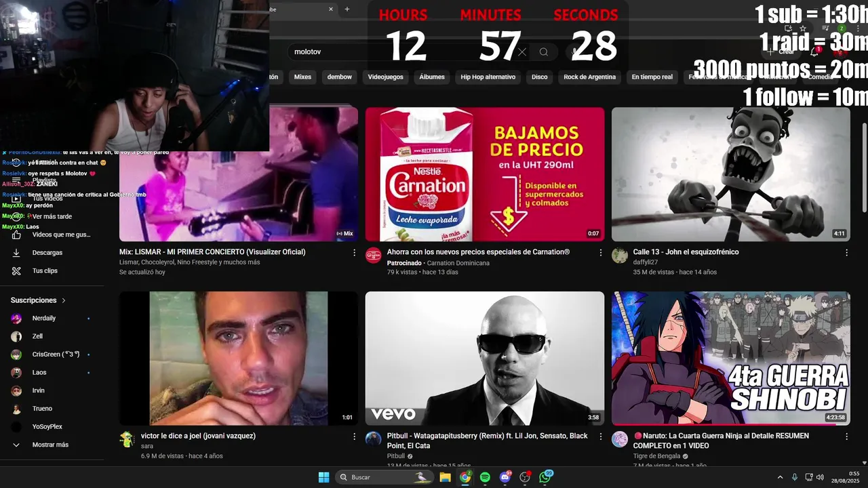Image resolution: width=868 pixels, height=488 pixels.
Task: Click Tigre de Bengala channel avatar
Action: point(620,439)
